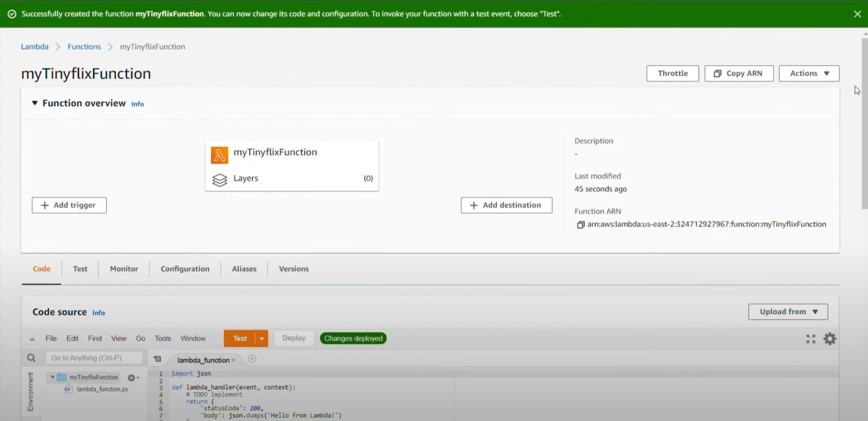This screenshot has width=868, height=421.
Task: Expand the Upload from dropdown
Action: (788, 312)
